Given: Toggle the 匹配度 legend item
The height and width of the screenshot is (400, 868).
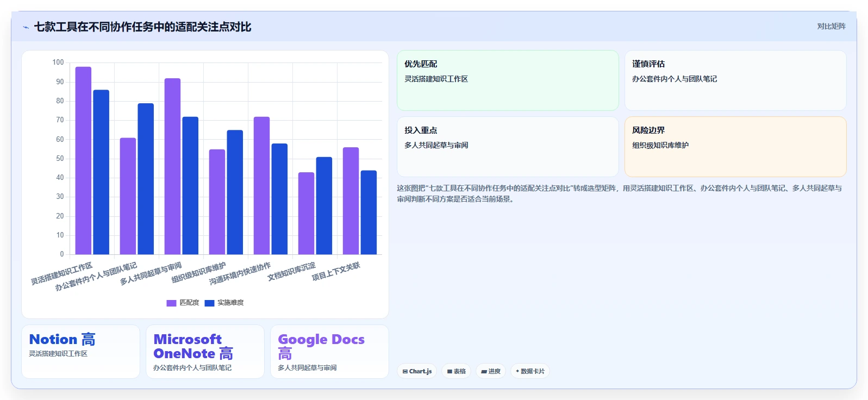Looking at the screenshot, I should coord(183,303).
